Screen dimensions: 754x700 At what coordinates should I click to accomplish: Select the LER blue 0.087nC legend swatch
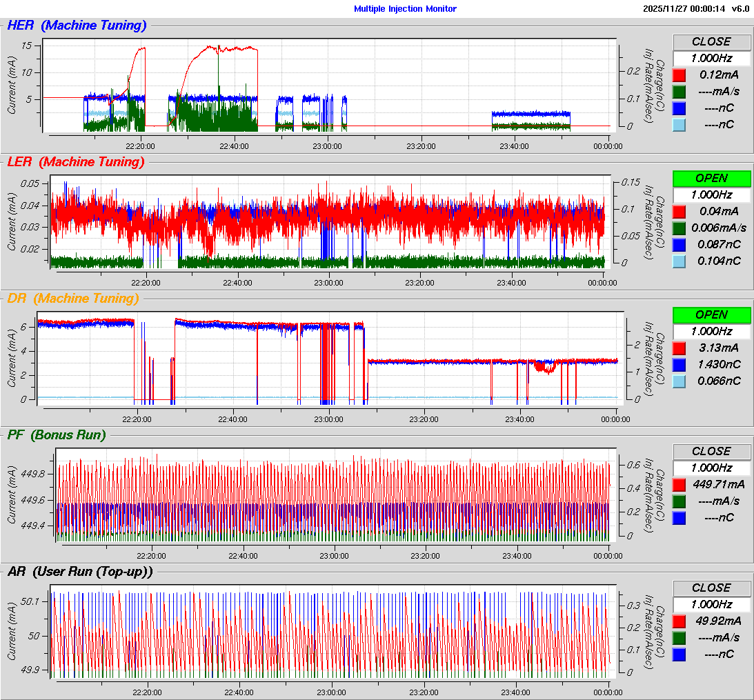point(679,244)
